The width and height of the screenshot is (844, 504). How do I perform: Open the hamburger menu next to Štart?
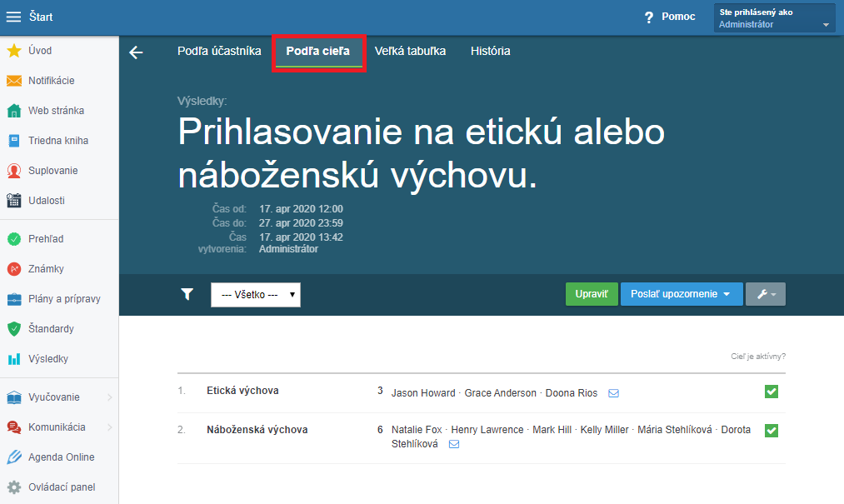pyautogui.click(x=13, y=17)
